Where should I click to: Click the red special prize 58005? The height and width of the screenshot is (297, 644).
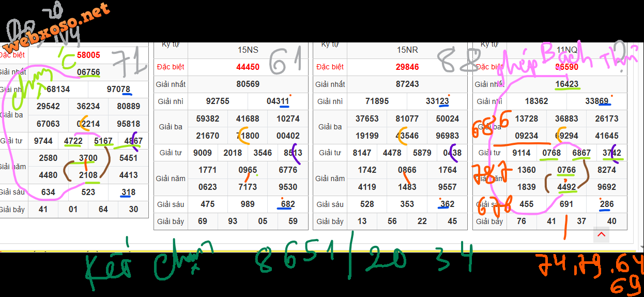(x=88, y=55)
